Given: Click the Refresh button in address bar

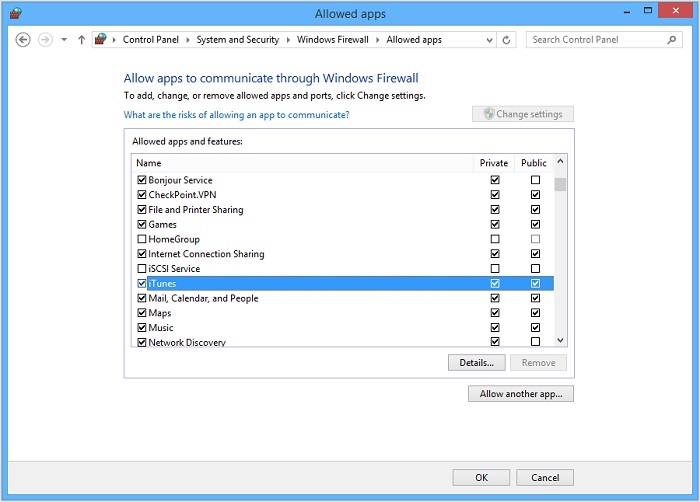Looking at the screenshot, I should (507, 40).
